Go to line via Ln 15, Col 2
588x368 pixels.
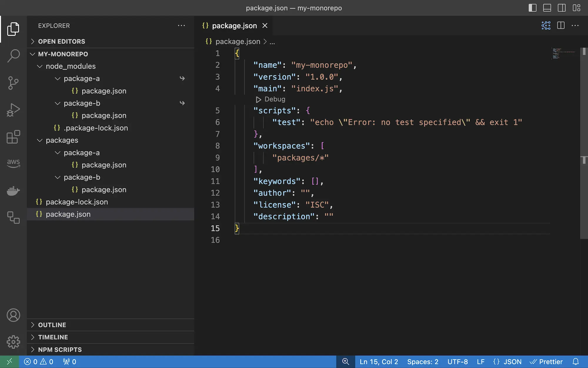tap(379, 362)
